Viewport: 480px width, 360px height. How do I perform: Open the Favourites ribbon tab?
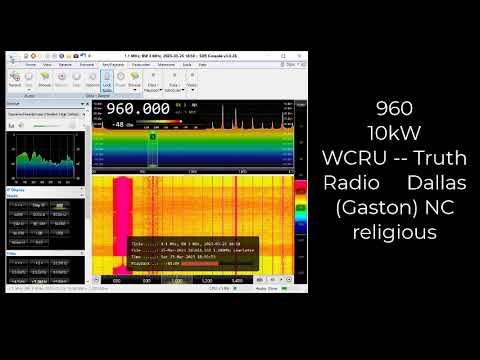[141, 65]
